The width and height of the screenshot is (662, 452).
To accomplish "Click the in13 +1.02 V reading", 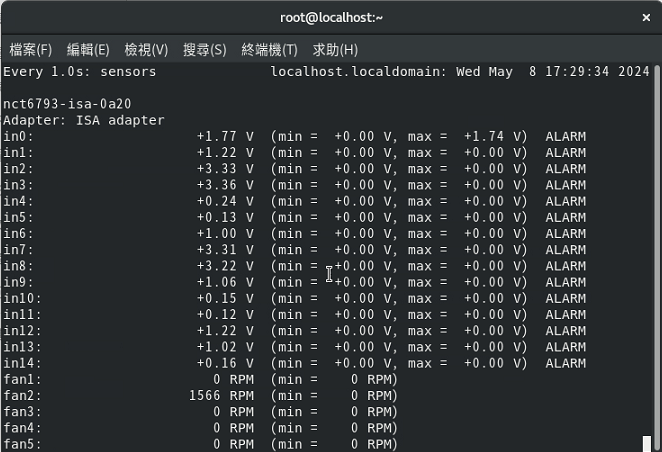I will [x=225, y=347].
